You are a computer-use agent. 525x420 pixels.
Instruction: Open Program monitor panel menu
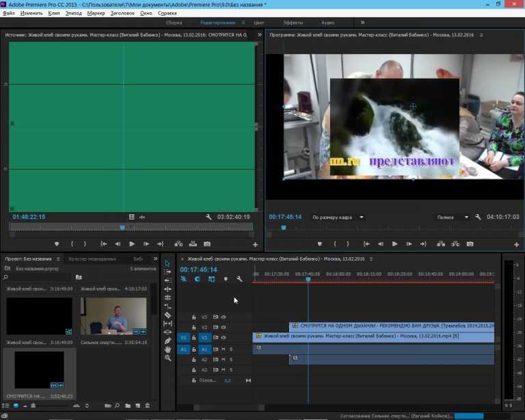point(481,35)
